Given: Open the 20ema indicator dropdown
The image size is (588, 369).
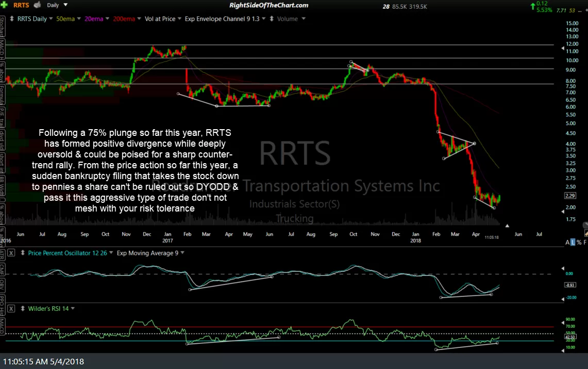Looking at the screenshot, I should coord(107,19).
